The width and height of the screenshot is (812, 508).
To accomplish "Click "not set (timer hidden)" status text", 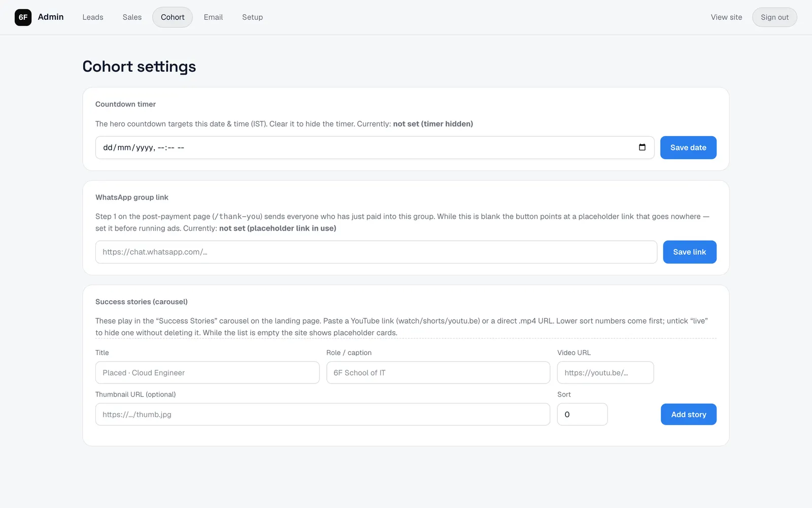I will [x=433, y=124].
